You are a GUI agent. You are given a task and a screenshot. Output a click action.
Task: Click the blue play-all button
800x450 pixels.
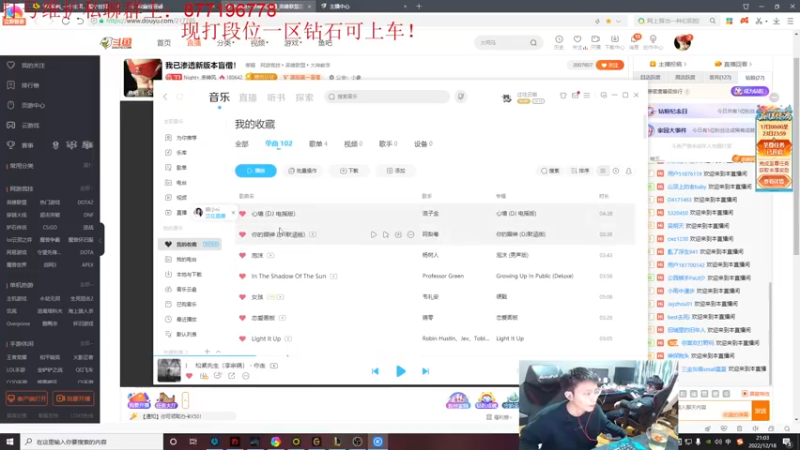(x=256, y=171)
